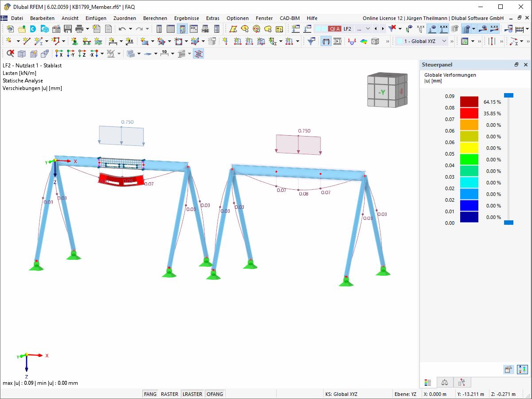Viewport: 532px width, 399px height.
Task: Toggle result values x.xx display
Action: [495, 29]
